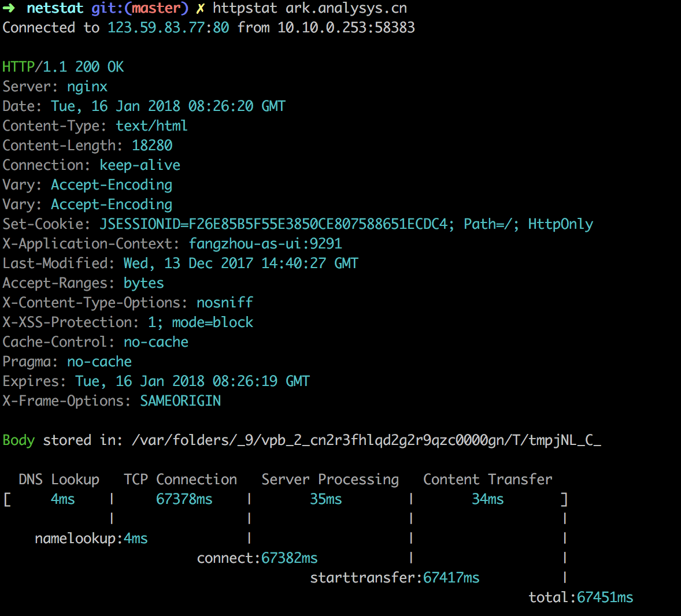Click the Content Transfer time 34ms
This screenshot has width=681, height=616.
[x=487, y=499]
